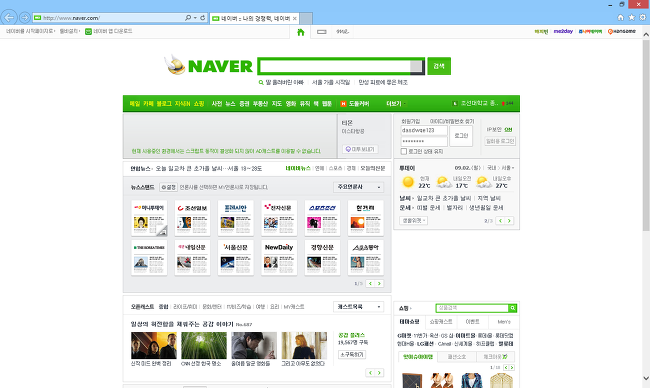Show previous page of news stand papers

[370, 284]
